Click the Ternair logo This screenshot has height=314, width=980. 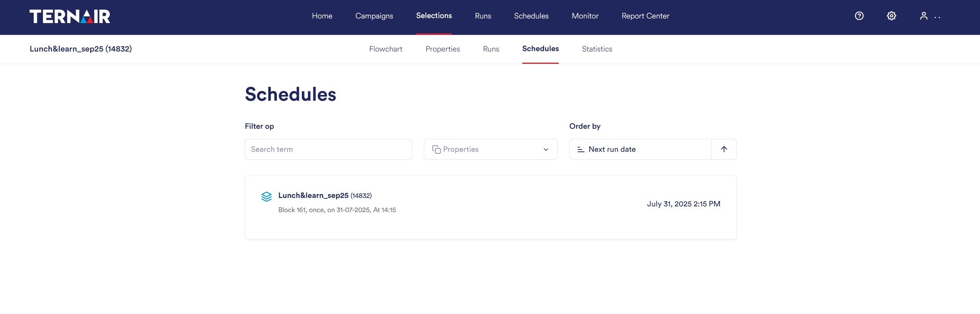pos(70,16)
